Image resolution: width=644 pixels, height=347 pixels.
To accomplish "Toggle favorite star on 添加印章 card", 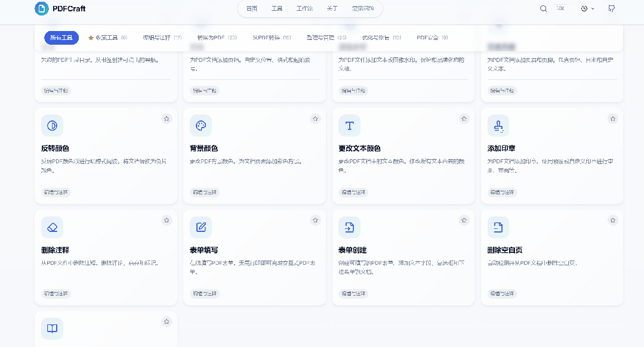I will [x=613, y=119].
